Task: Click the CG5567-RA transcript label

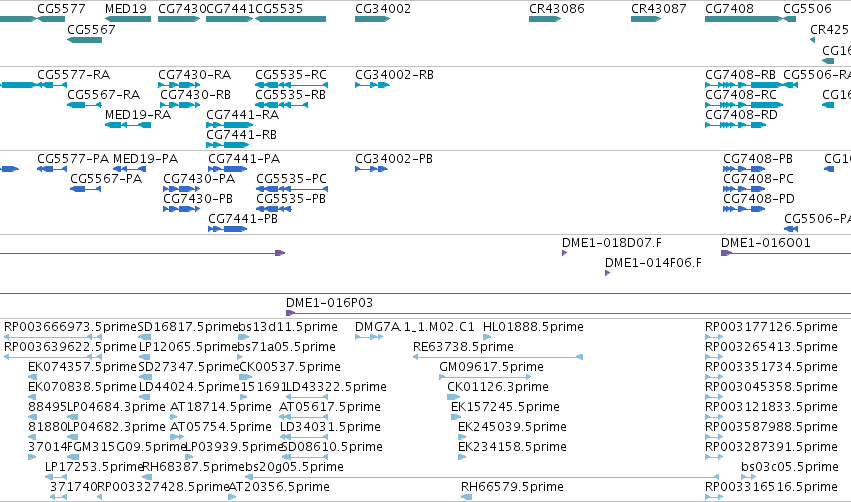Action: click(104, 94)
